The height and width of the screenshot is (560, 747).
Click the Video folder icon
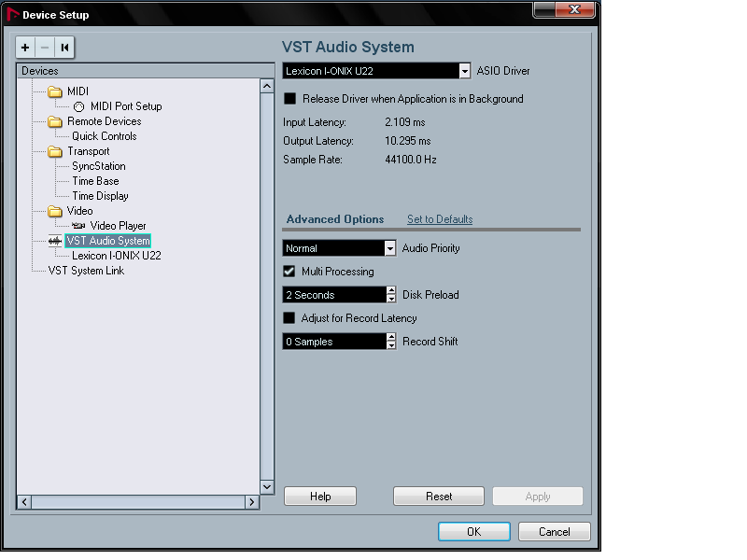55,211
